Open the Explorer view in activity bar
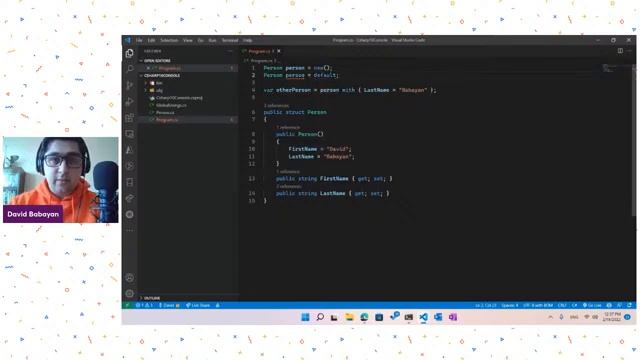Viewport: 640px width, 360px height. [130, 53]
